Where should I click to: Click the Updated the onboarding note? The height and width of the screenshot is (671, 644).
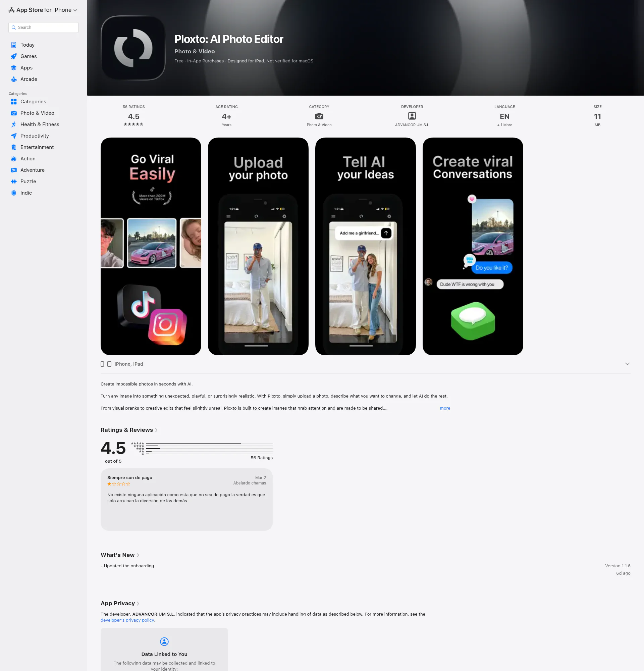pos(127,566)
